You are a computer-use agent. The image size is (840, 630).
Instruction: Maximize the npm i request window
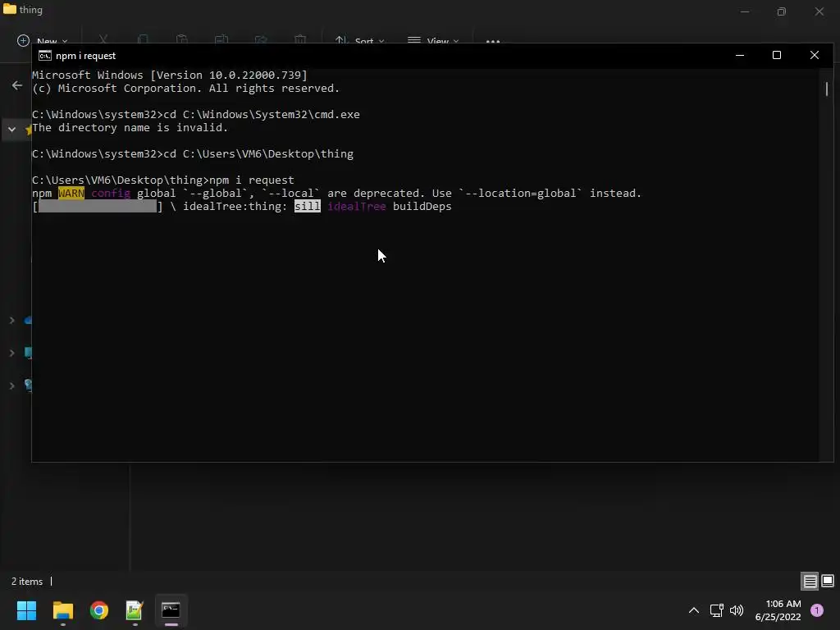pos(777,55)
